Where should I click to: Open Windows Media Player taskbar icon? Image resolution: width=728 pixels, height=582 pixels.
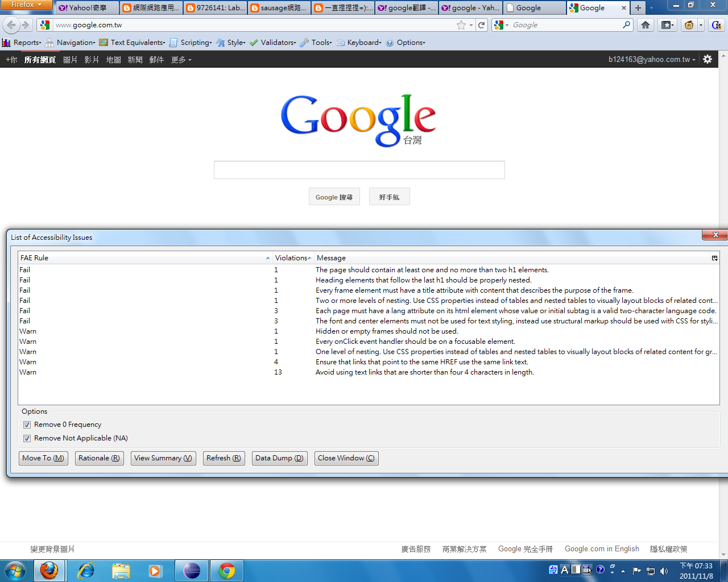[155, 571]
